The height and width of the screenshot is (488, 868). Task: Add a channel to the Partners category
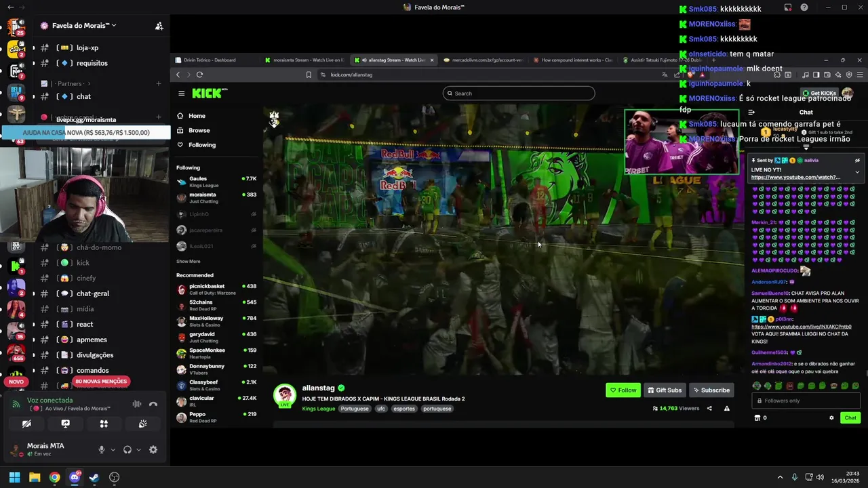point(159,83)
